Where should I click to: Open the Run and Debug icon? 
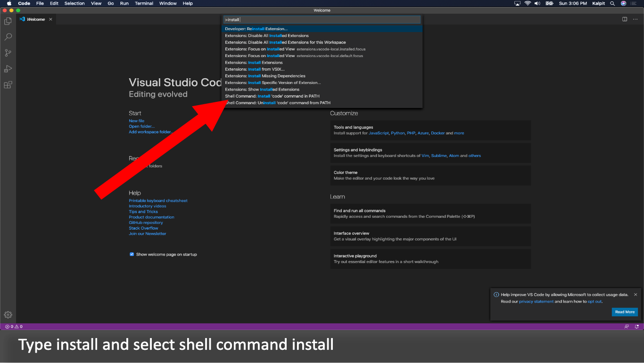tap(7, 68)
